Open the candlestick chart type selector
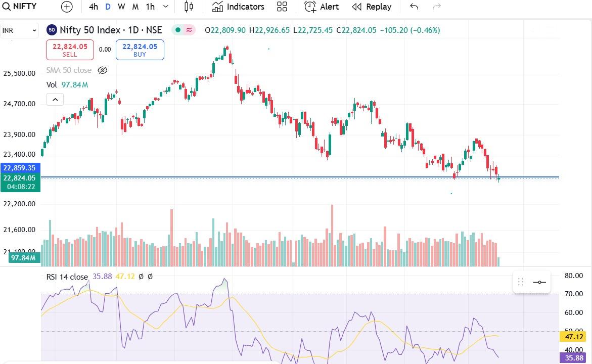 point(189,7)
